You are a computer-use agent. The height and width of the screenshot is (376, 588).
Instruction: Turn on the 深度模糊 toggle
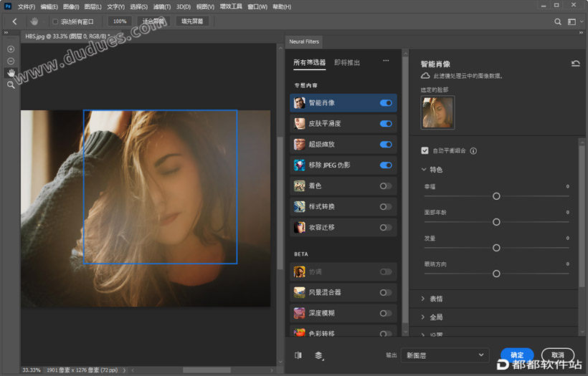point(386,313)
